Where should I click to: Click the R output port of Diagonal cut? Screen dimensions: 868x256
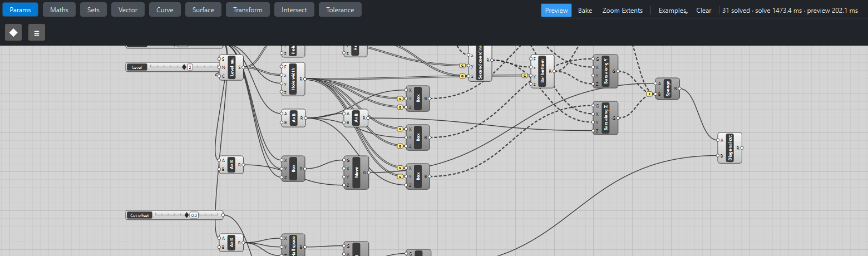[x=742, y=148]
